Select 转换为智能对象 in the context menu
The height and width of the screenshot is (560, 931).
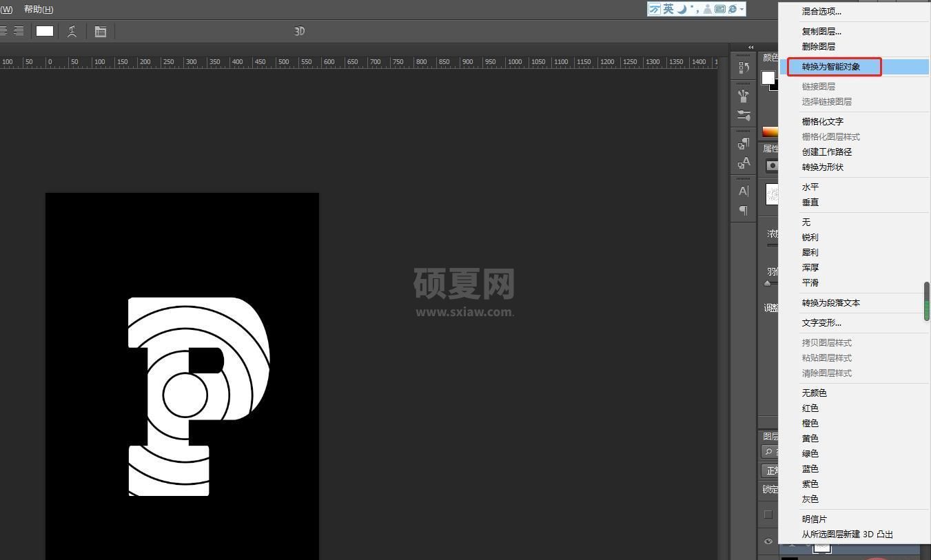[830, 67]
